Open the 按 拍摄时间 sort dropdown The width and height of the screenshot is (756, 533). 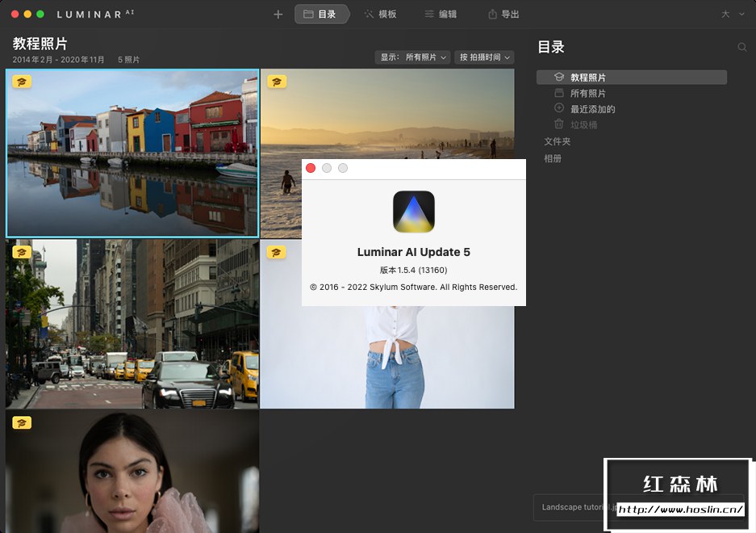(484, 57)
